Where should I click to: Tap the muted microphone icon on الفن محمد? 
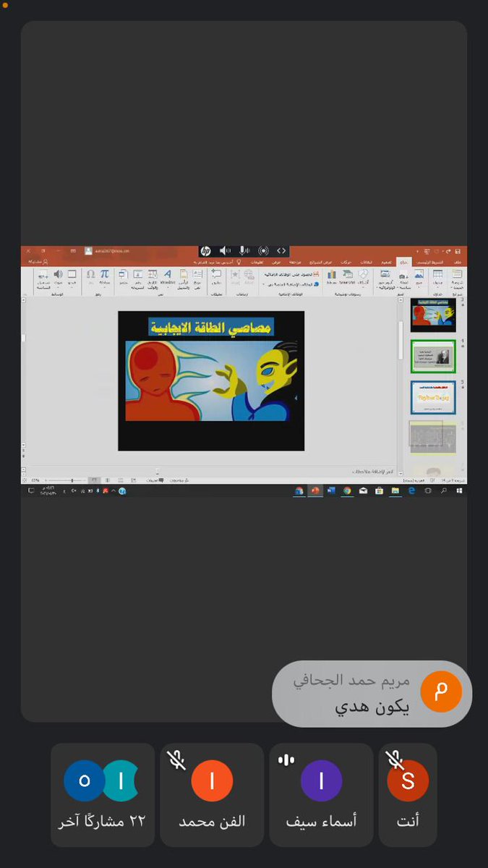176,759
